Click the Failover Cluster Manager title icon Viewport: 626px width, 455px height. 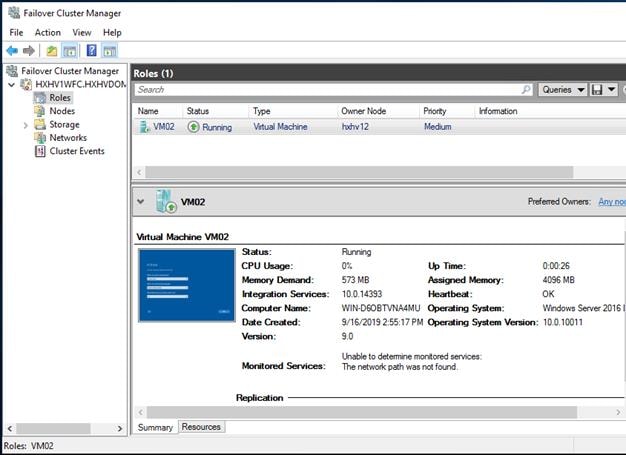[x=14, y=13]
